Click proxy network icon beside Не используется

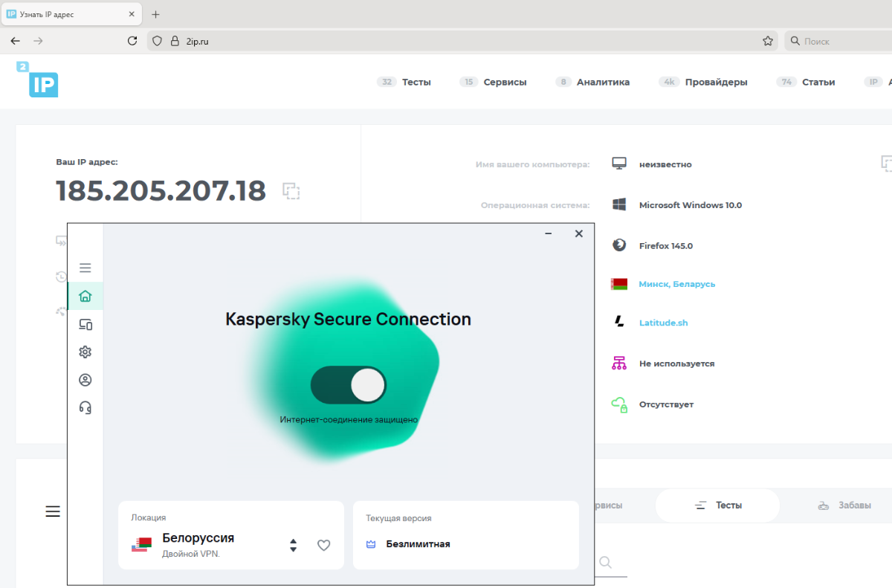coord(618,364)
